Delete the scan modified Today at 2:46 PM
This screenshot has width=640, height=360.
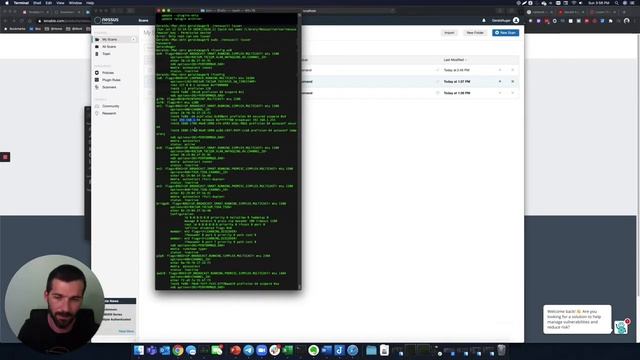point(513,70)
